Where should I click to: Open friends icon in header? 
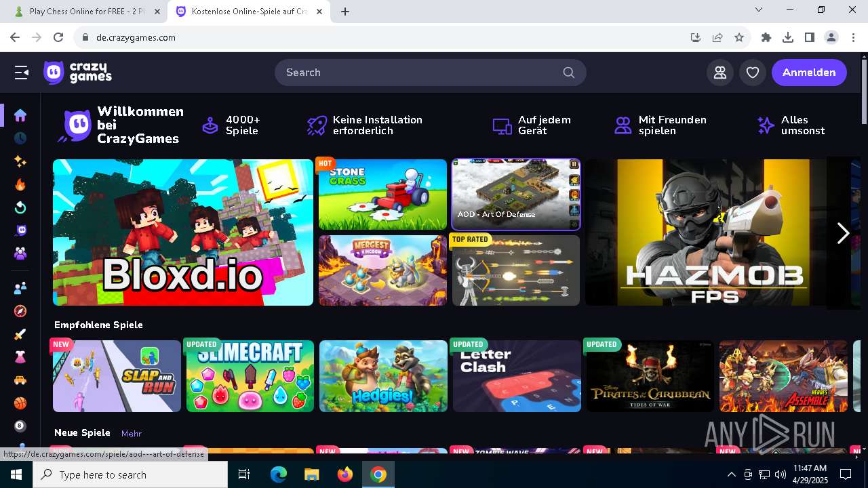720,73
